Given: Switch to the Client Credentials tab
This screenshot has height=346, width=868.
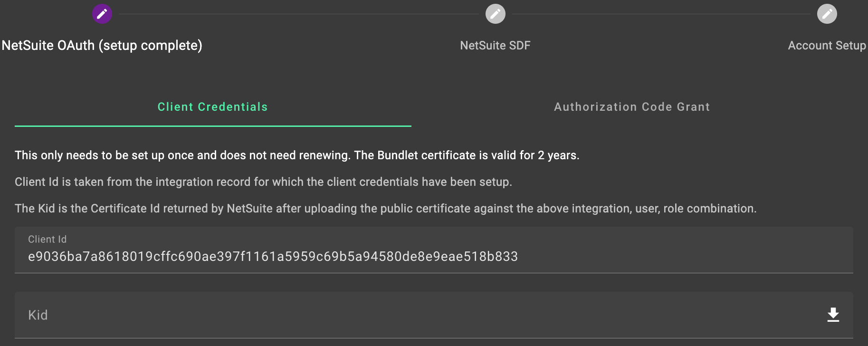Looking at the screenshot, I should click(213, 107).
